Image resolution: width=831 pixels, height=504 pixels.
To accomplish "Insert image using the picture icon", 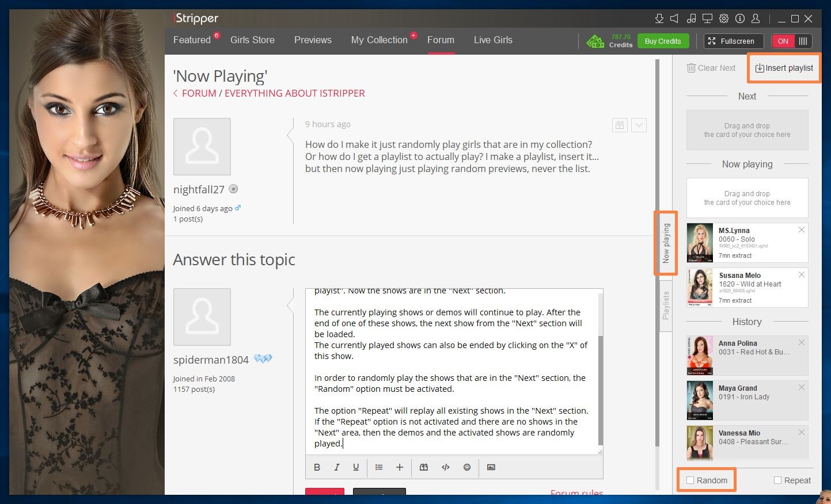I will point(491,467).
